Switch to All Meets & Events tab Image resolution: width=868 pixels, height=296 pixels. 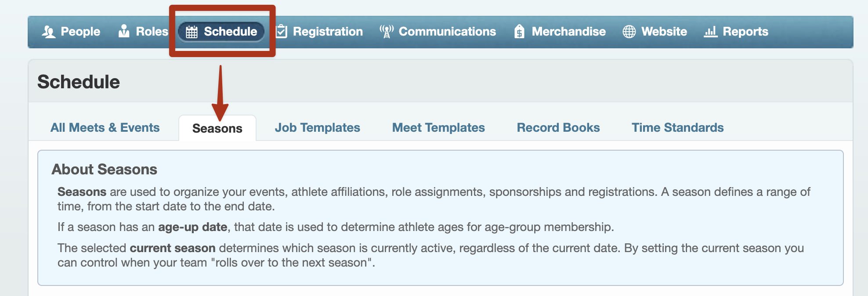[105, 128]
